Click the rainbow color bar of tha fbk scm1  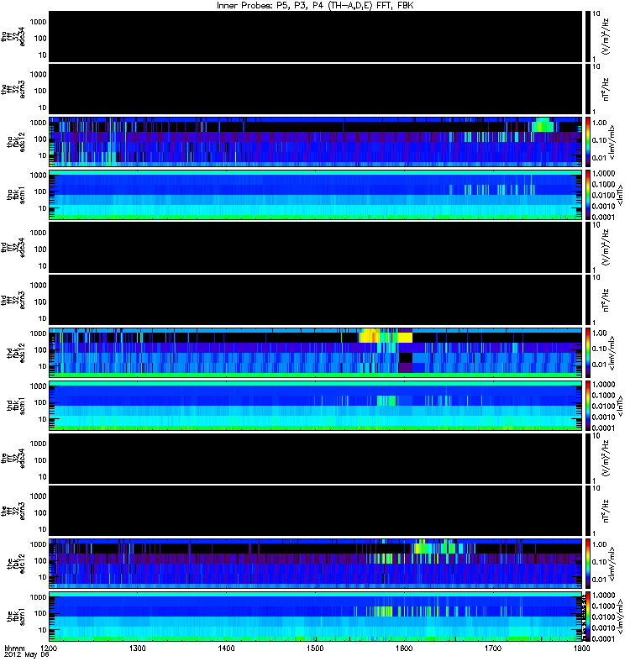click(587, 195)
